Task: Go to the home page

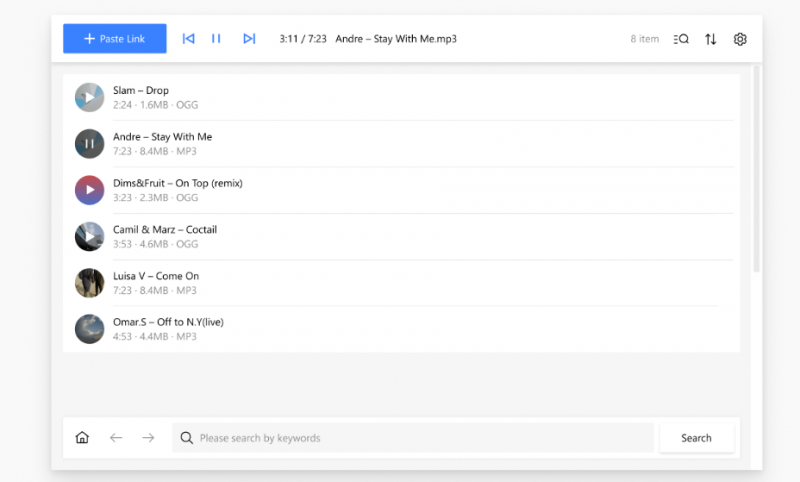Action: point(82,438)
